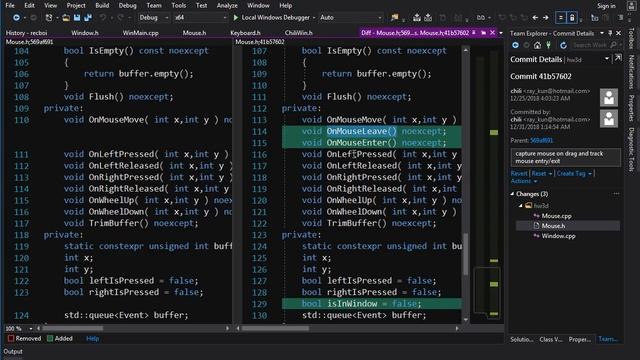Select Mouse.h in the Changes list
The height and width of the screenshot is (360, 640).
click(x=568, y=226)
